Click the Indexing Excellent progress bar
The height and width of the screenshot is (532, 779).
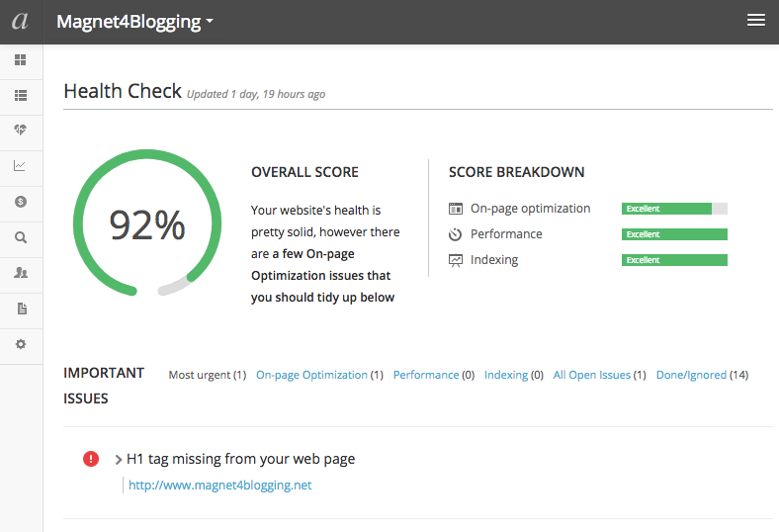[x=674, y=260]
